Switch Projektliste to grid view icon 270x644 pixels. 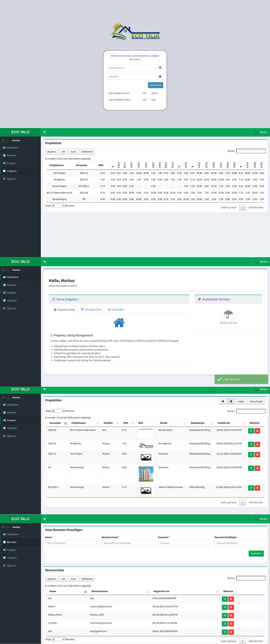(x=223, y=401)
